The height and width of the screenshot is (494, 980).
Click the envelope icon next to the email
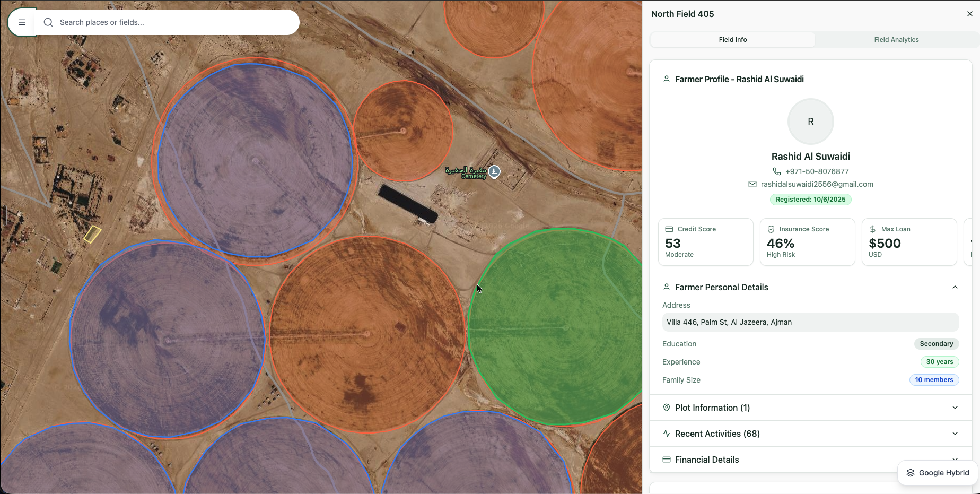click(x=752, y=184)
